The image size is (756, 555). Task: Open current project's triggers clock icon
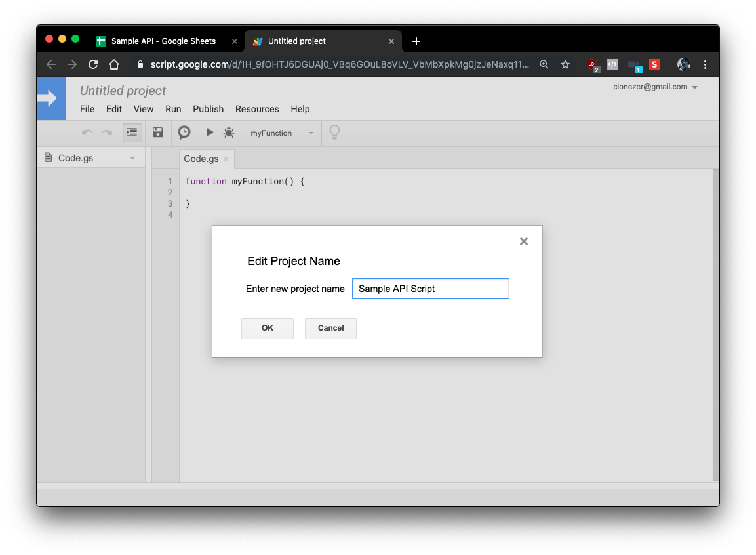pyautogui.click(x=184, y=133)
